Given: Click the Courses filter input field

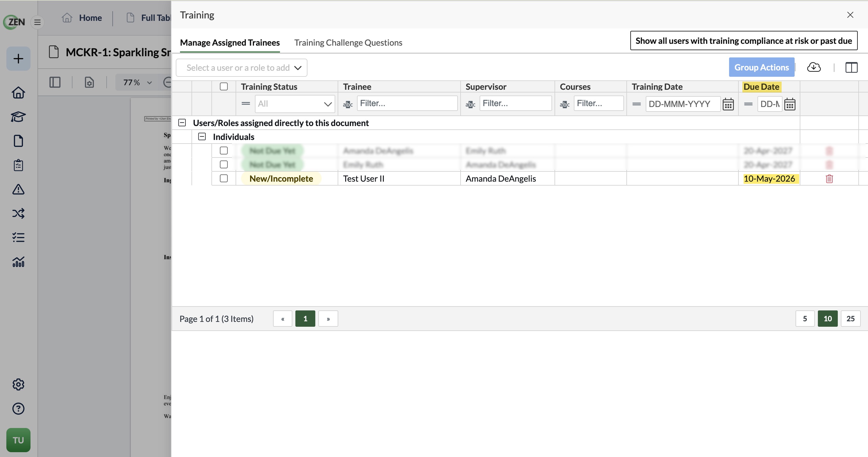Looking at the screenshot, I should pos(599,103).
